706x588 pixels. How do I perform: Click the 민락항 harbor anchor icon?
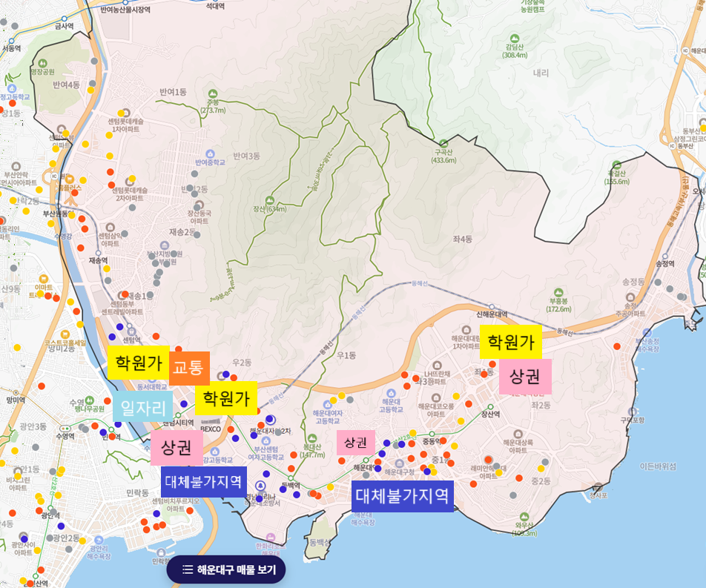point(161,552)
